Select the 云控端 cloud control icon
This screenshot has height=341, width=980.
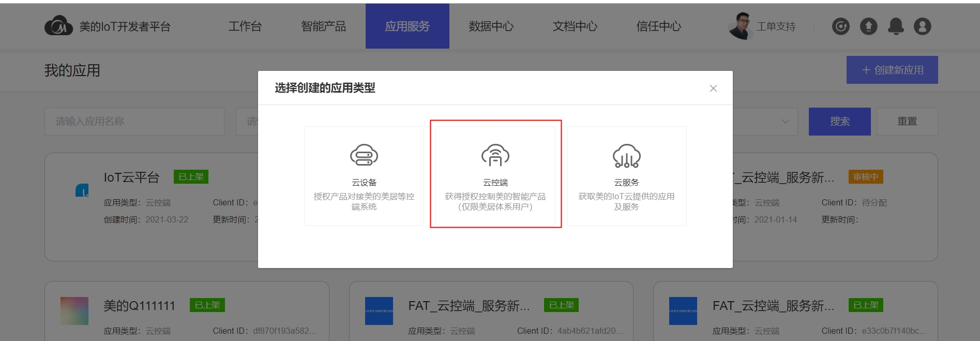click(495, 156)
